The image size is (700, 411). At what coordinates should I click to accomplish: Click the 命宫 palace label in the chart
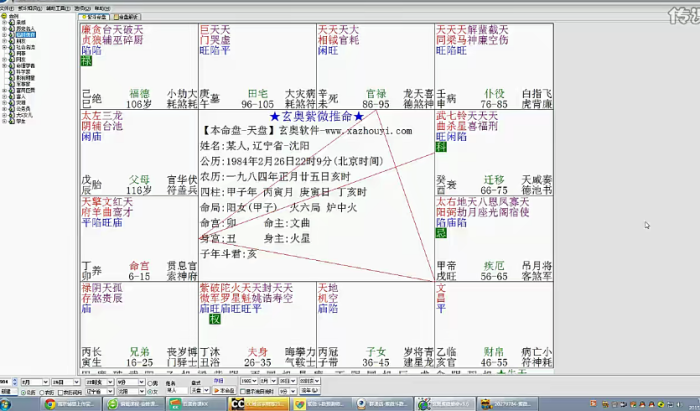(138, 276)
